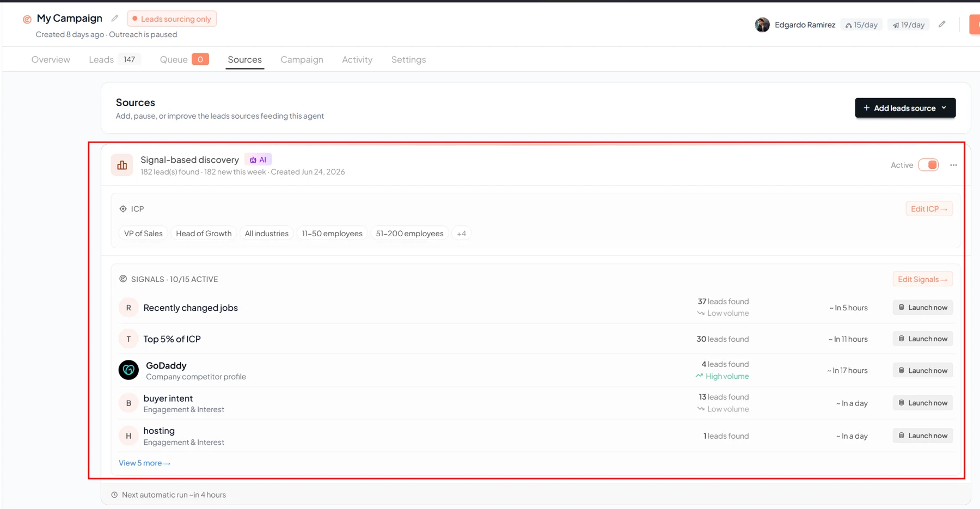Click the Edit Signals button

click(x=922, y=279)
